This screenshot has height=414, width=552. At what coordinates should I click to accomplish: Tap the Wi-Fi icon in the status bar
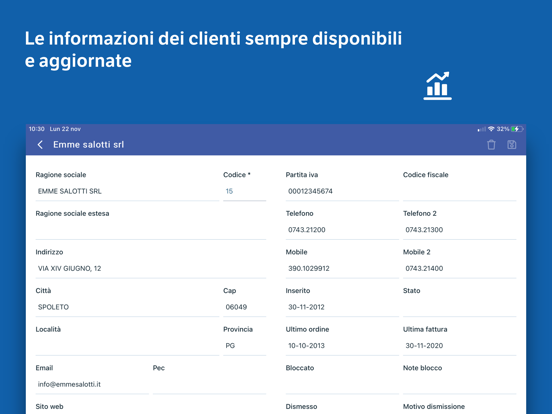tap(491, 129)
